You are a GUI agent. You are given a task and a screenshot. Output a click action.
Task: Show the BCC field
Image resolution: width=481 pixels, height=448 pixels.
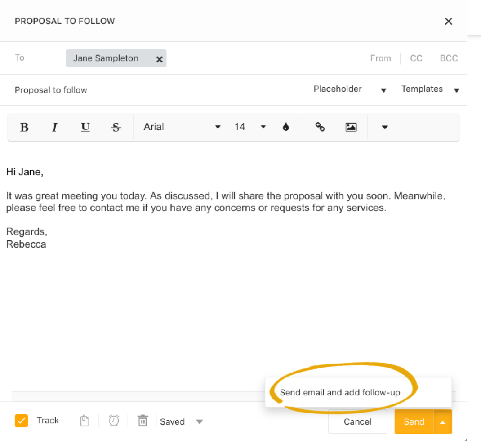tap(449, 58)
